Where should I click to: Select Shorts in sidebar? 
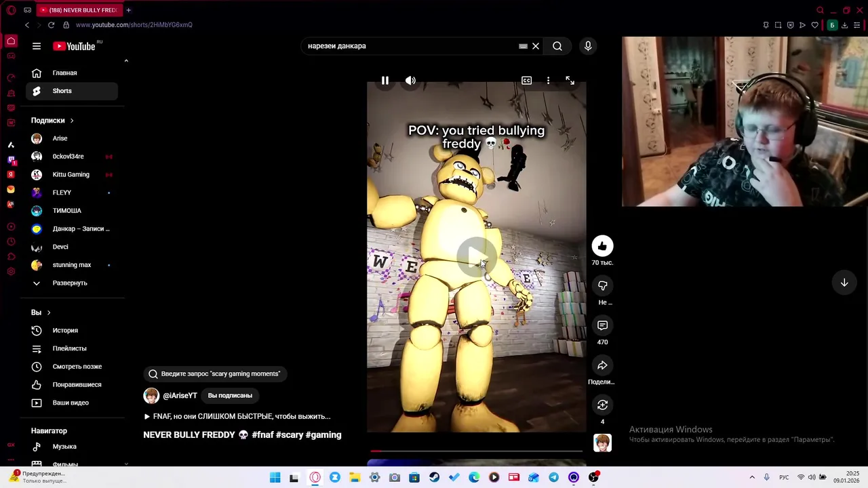pos(72,91)
